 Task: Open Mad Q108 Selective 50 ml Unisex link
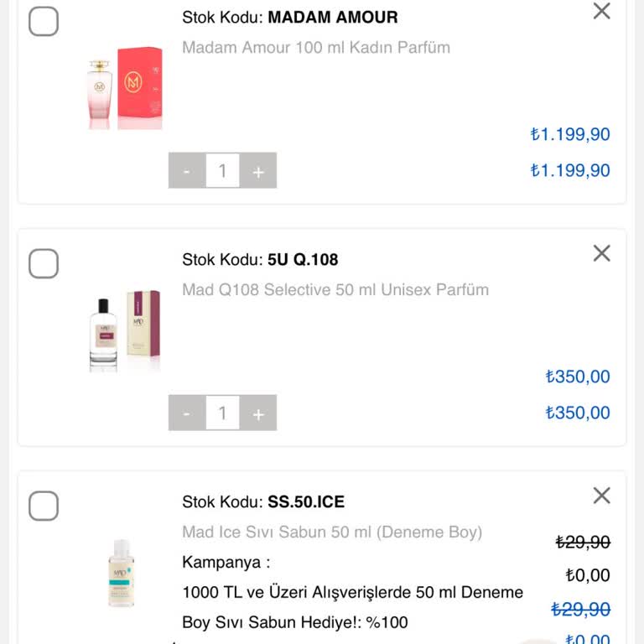tap(335, 290)
